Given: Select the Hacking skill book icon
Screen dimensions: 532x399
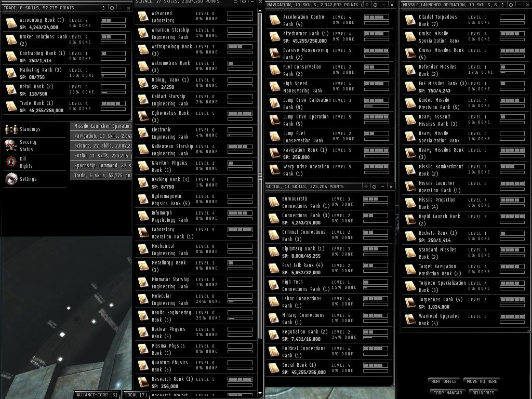Looking at the screenshot, I should tap(143, 183).
